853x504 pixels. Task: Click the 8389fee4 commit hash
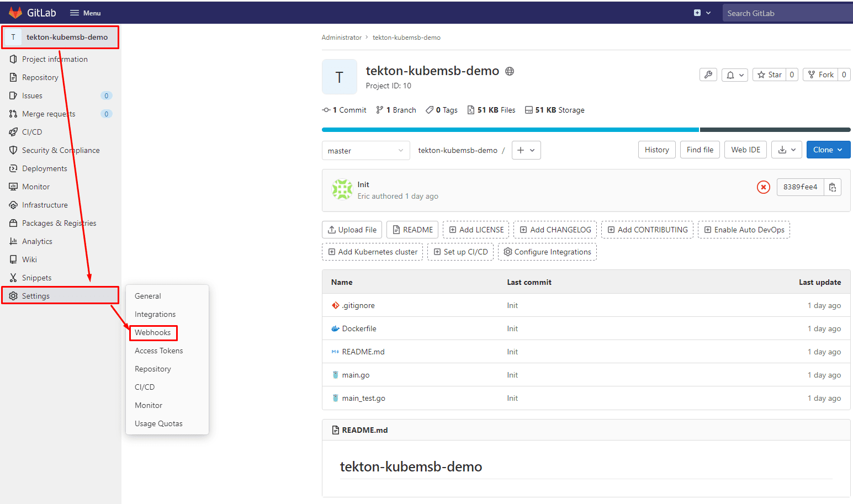click(801, 187)
